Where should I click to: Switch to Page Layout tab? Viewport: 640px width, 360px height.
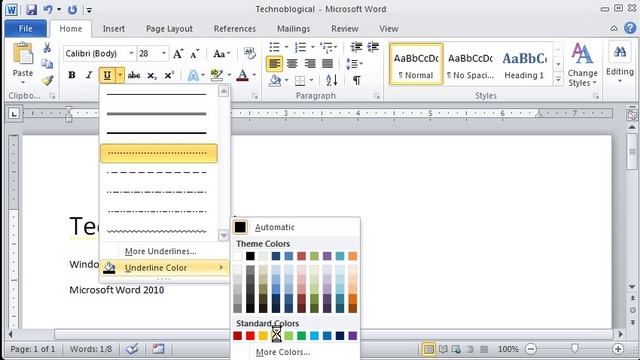coord(169,29)
